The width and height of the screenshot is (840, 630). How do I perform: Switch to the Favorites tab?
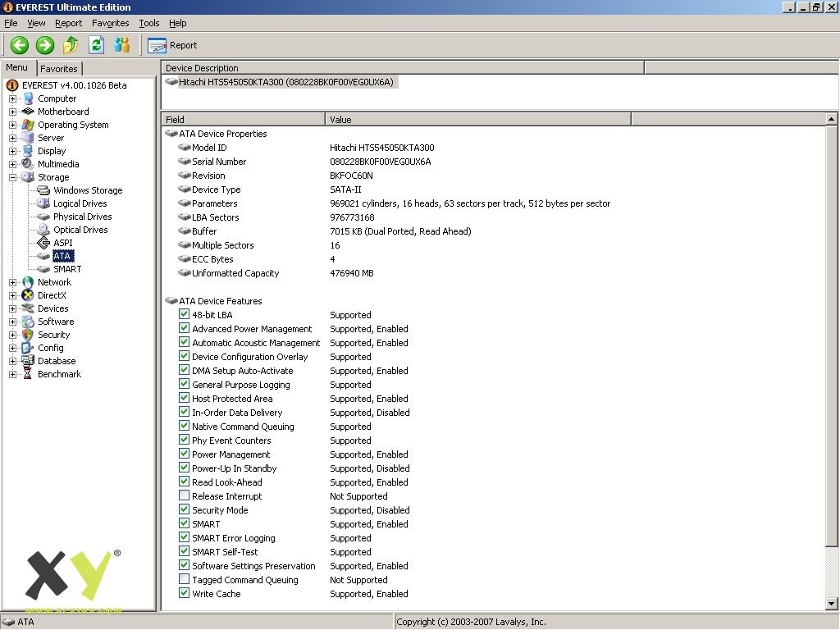coord(59,69)
